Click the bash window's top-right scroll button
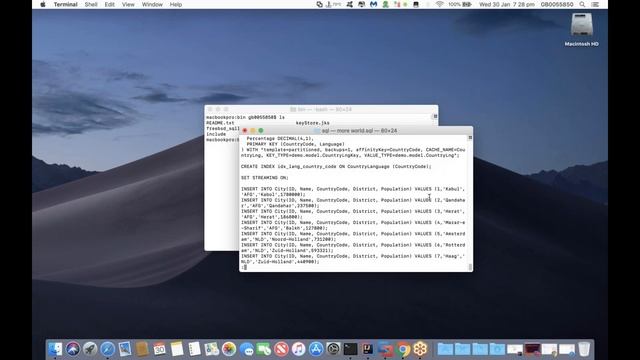 coord(435,117)
